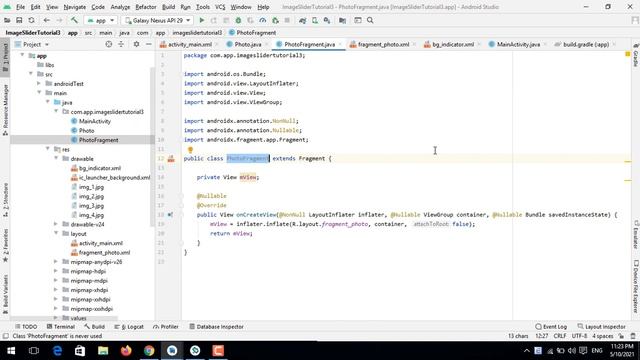Click the override gutter icon on line 18
This screenshot has width=640, height=360.
pos(170,215)
